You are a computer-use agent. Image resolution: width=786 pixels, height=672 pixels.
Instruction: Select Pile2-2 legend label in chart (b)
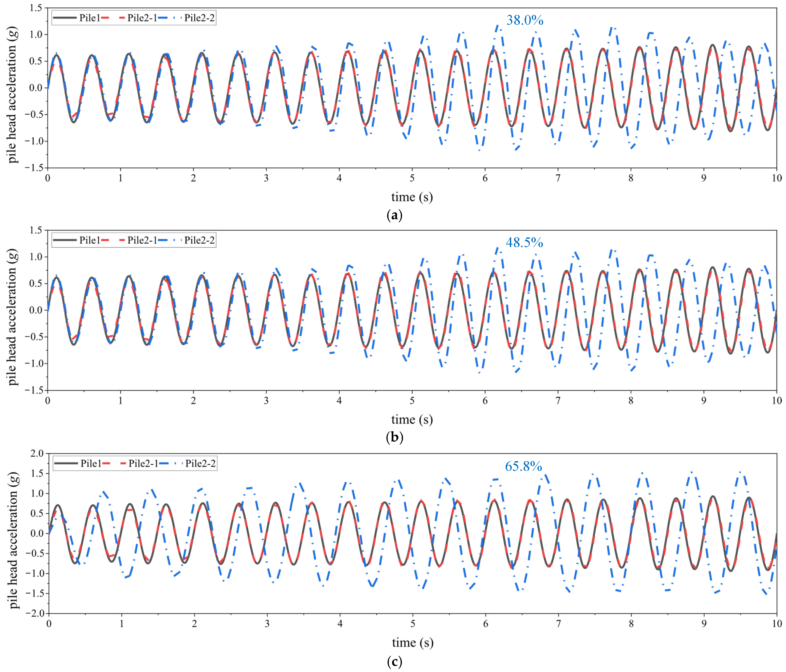click(200, 240)
